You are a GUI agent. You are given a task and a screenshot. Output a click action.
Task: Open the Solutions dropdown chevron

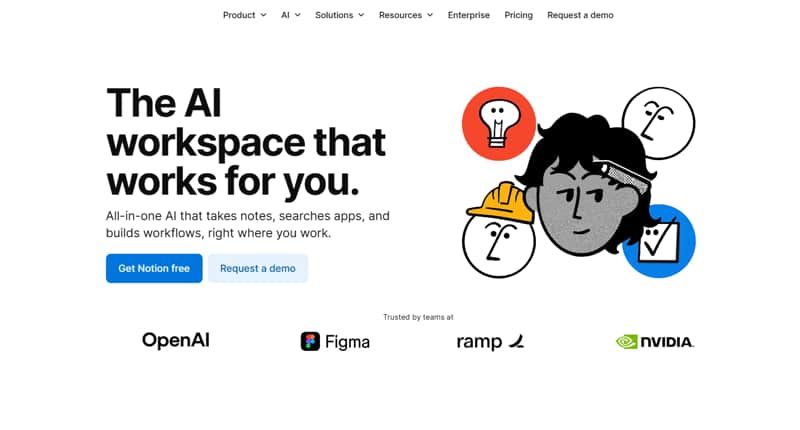361,15
